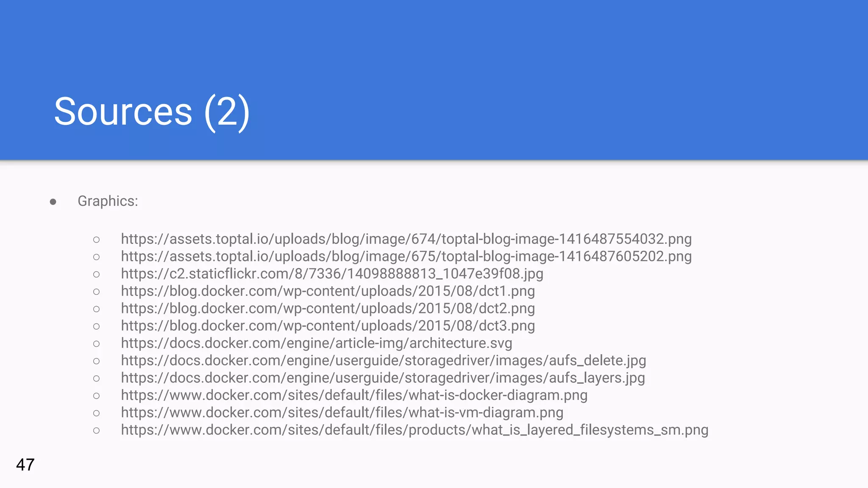Click the hollow bullet before the staticflickr link
868x488 pixels.
pyautogui.click(x=96, y=274)
